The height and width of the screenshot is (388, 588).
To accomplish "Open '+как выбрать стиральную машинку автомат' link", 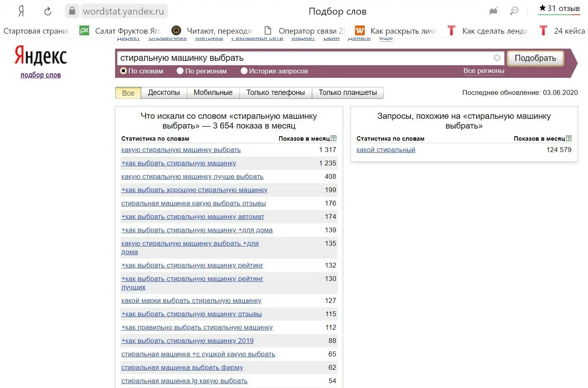I will click(x=192, y=217).
